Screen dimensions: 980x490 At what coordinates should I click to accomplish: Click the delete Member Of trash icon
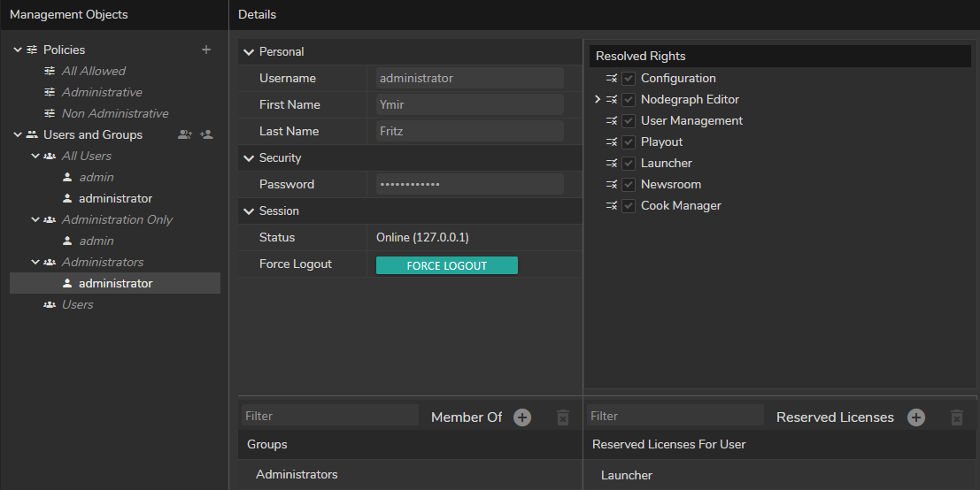coord(562,417)
